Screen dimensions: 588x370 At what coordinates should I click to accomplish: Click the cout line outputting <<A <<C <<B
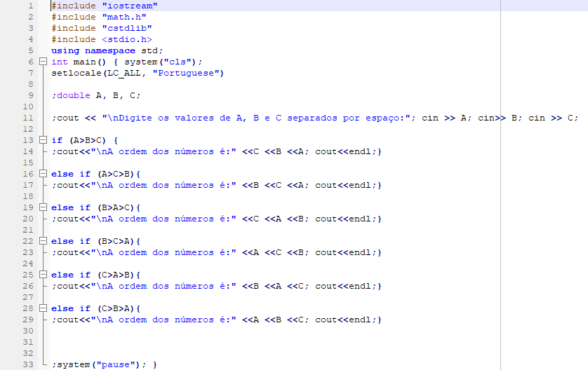[x=216, y=253]
